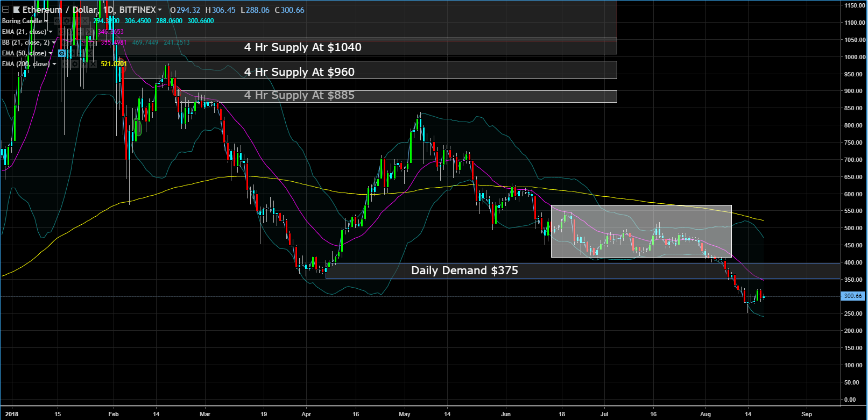868x420 pixels.
Task: Click the EMA (50, close) indicator name
Action: [24, 53]
